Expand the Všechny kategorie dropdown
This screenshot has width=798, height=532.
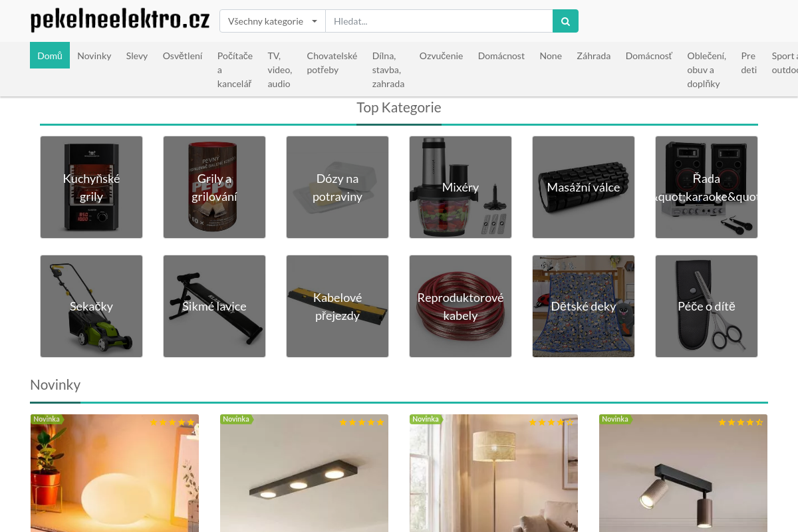273,21
